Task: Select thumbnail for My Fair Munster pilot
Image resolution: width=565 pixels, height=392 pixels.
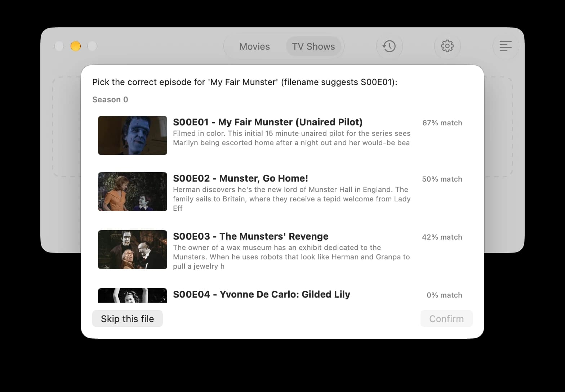Action: pyautogui.click(x=133, y=135)
